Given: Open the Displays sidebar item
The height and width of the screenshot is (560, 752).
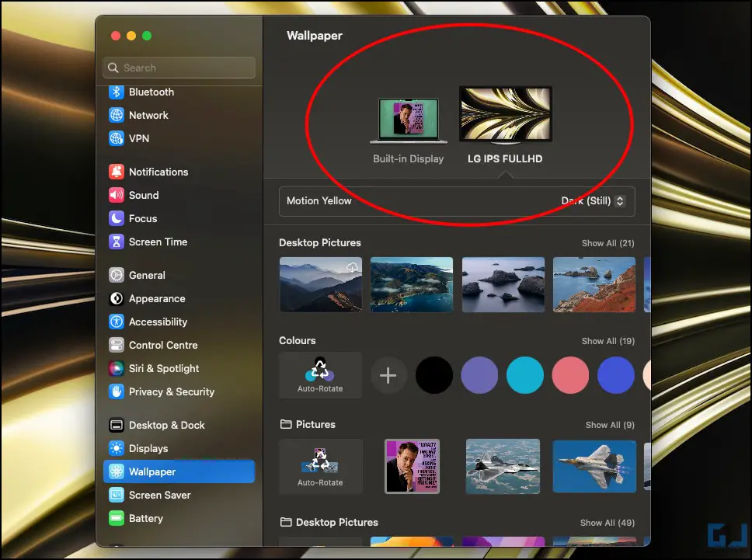Looking at the screenshot, I should point(179,448).
